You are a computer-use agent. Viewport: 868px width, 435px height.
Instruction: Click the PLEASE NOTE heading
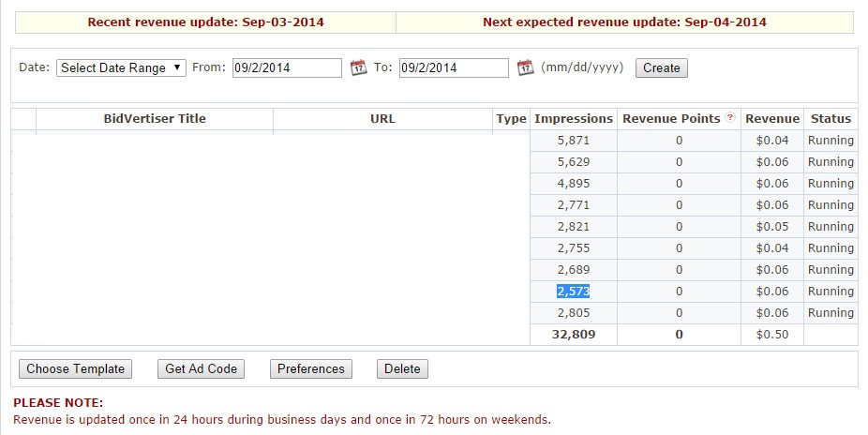[58, 403]
